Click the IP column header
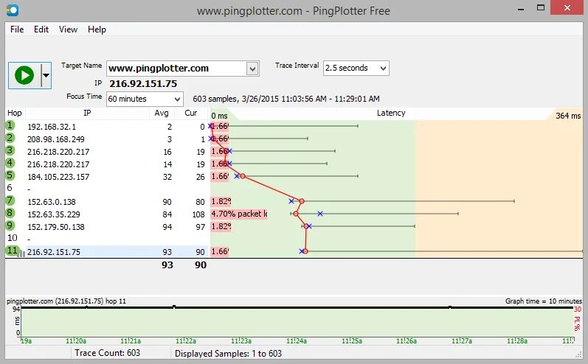This screenshot has height=364, width=588. tap(87, 113)
